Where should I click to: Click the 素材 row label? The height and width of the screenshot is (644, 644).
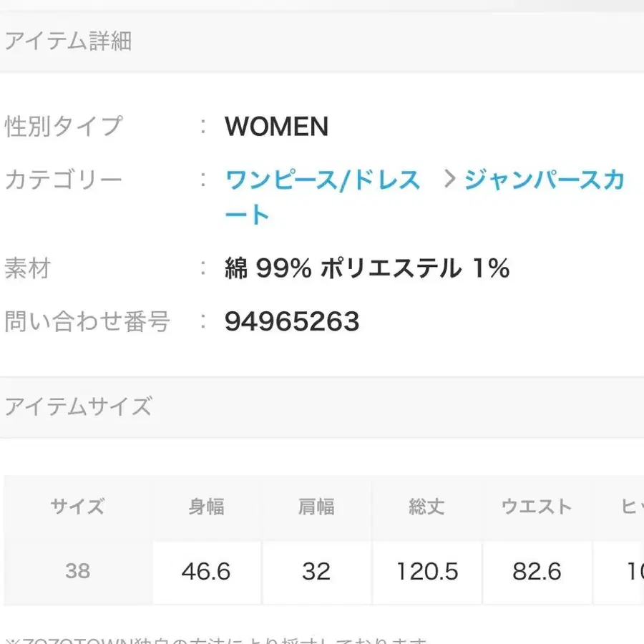pyautogui.click(x=27, y=268)
